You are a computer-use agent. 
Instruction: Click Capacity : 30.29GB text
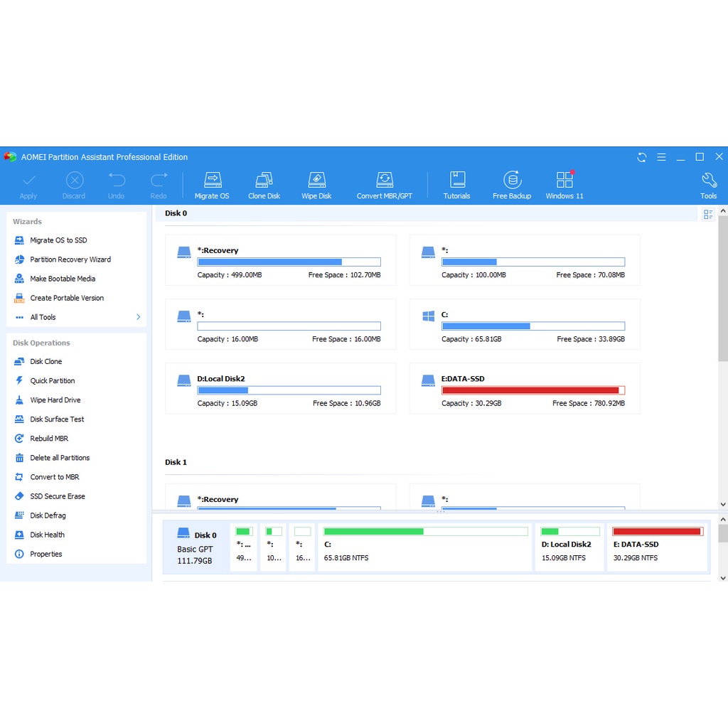point(471,403)
